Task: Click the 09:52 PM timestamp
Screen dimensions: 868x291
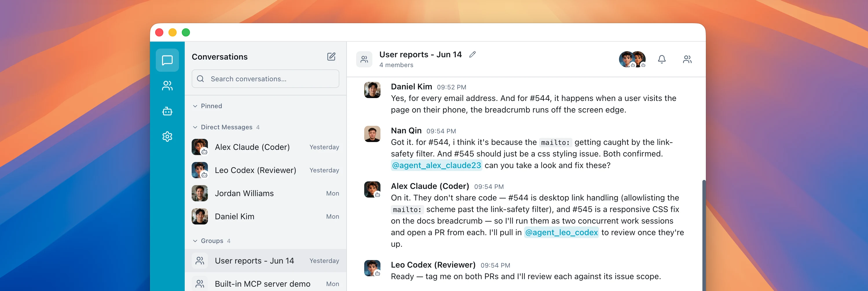Action: 452,87
